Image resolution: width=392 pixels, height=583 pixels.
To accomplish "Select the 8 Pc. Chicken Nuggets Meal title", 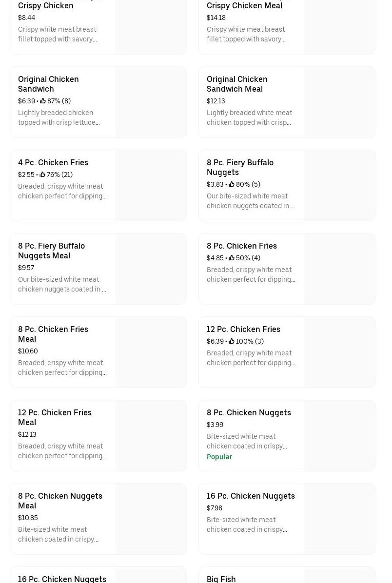I will tap(60, 501).
